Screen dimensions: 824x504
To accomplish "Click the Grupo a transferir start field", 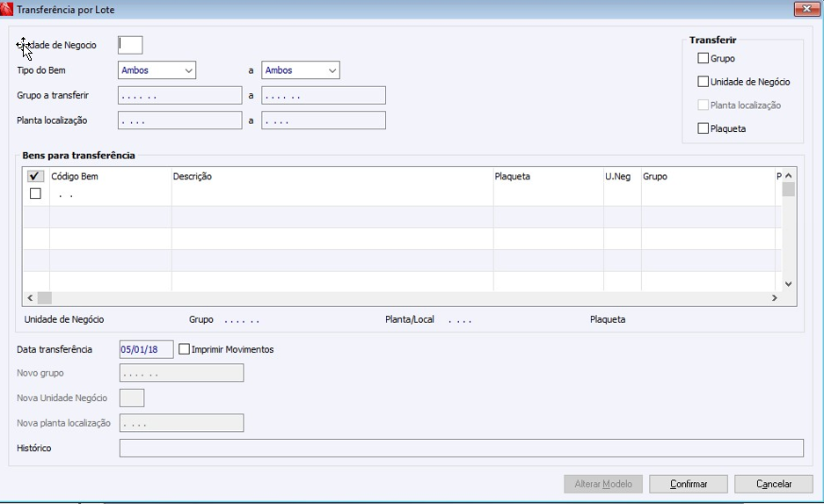I will point(179,95).
